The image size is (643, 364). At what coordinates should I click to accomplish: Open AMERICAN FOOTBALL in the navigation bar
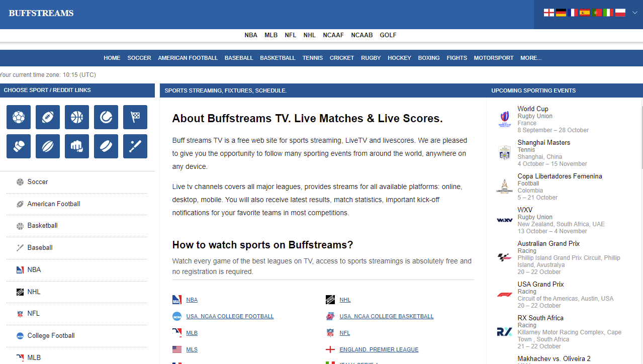(188, 58)
